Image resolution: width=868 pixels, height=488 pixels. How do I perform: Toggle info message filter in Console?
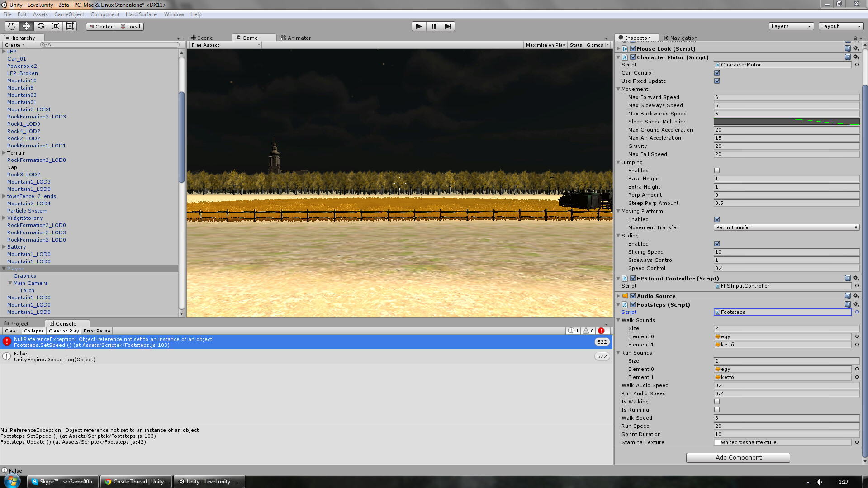tap(574, 331)
